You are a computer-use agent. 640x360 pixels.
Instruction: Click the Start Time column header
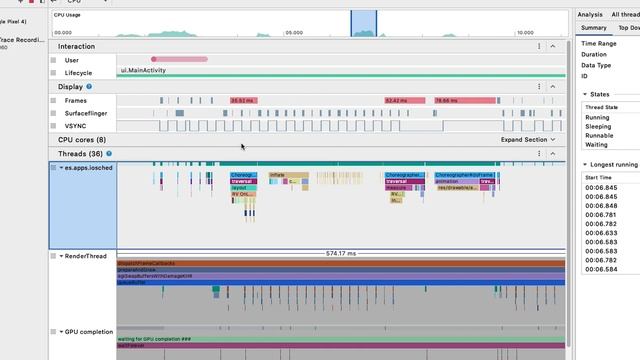pos(598,178)
